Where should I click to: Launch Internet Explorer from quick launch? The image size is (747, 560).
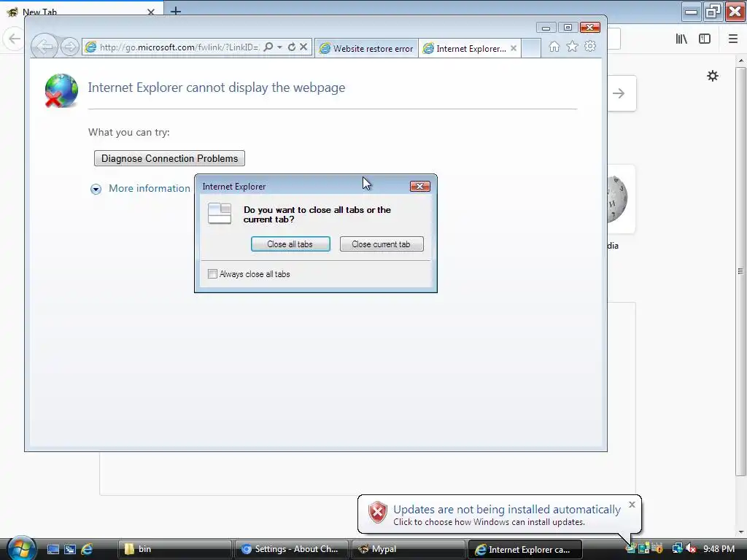point(88,549)
